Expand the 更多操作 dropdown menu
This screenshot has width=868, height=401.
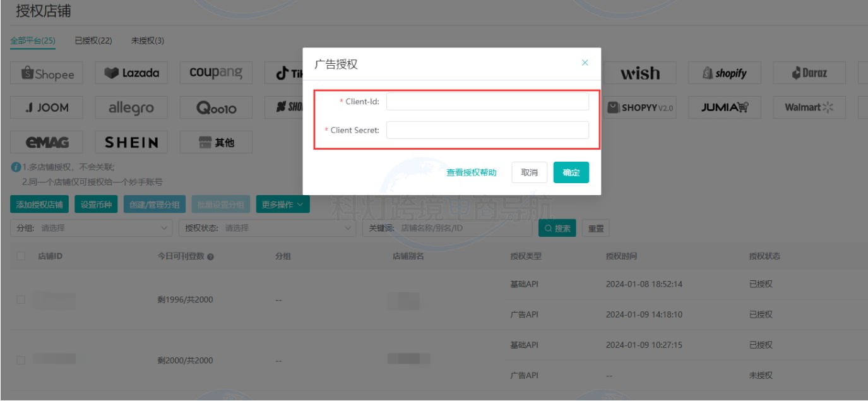pyautogui.click(x=282, y=205)
